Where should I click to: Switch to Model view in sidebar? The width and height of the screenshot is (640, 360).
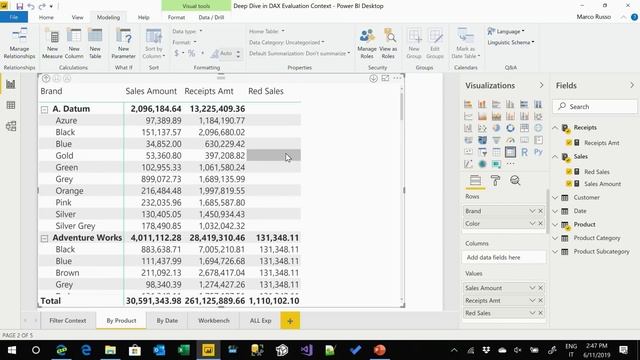coord(11,126)
